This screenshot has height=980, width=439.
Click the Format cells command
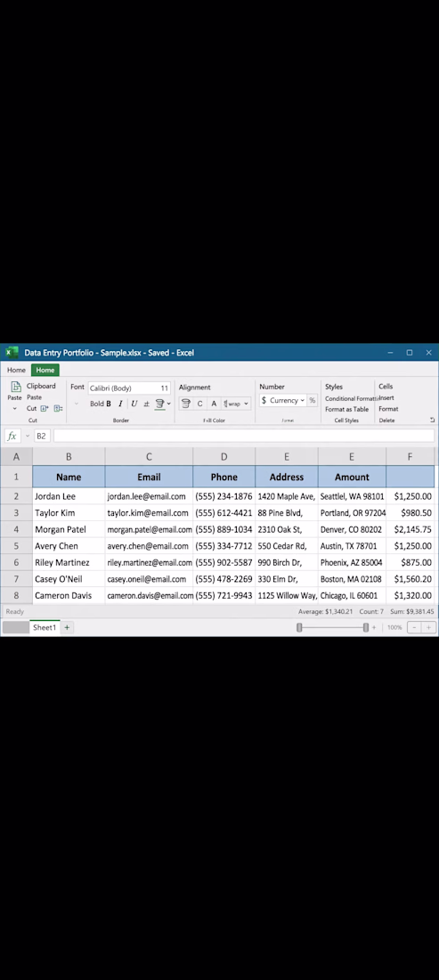click(x=388, y=410)
